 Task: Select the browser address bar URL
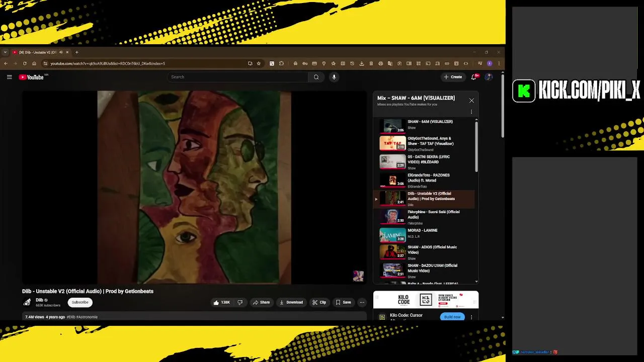coord(108,63)
